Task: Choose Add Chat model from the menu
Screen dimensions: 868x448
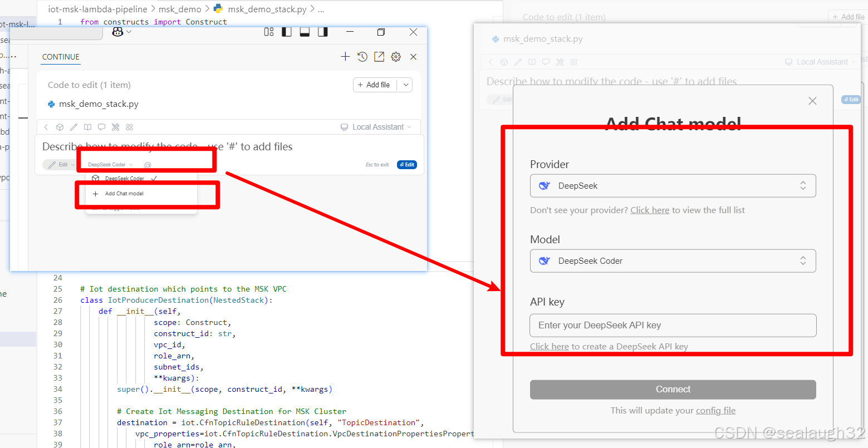Action: (124, 194)
